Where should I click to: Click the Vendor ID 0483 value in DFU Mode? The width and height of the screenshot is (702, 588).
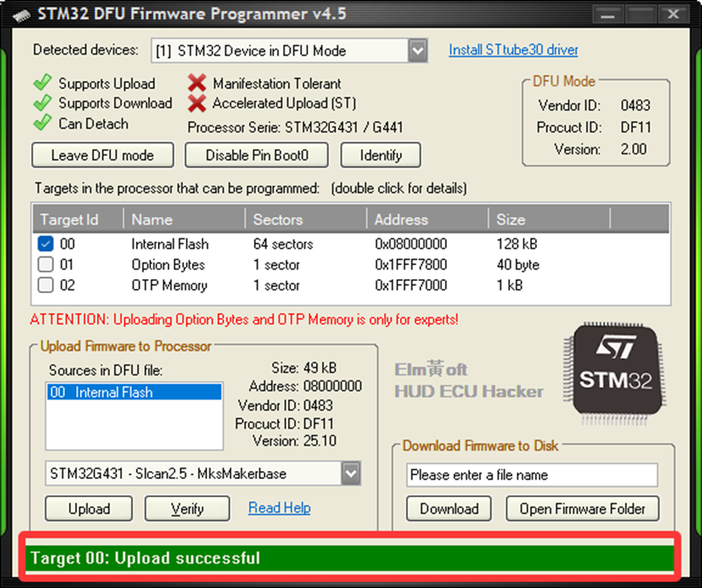click(636, 106)
